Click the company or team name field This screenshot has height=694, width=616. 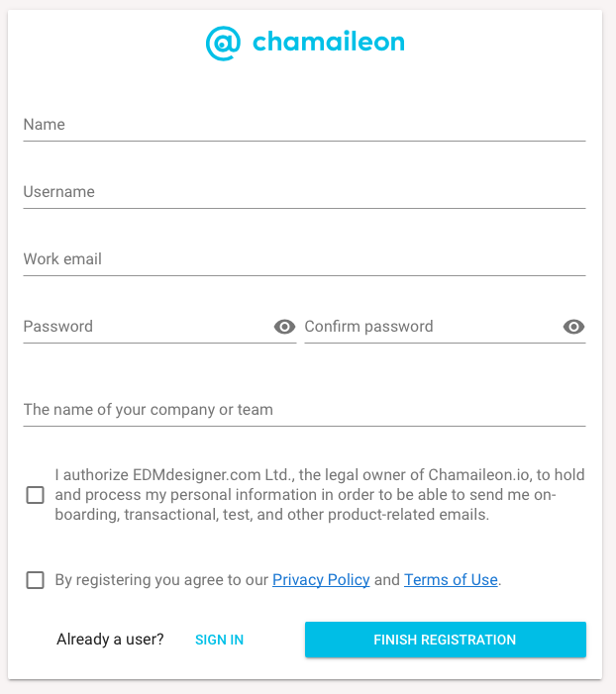[304, 410]
